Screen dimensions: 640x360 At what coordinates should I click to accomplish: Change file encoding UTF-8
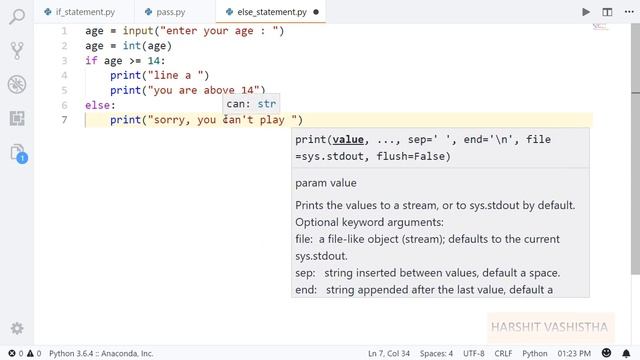[473, 353]
